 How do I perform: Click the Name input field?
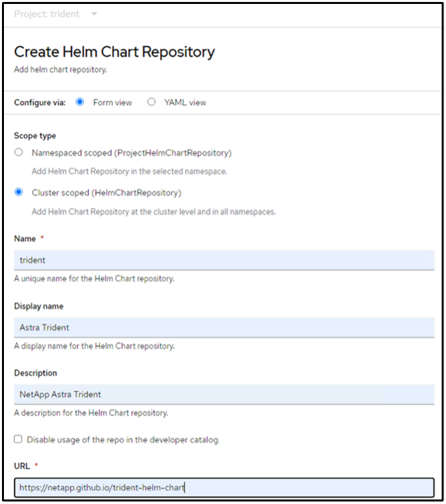224,260
